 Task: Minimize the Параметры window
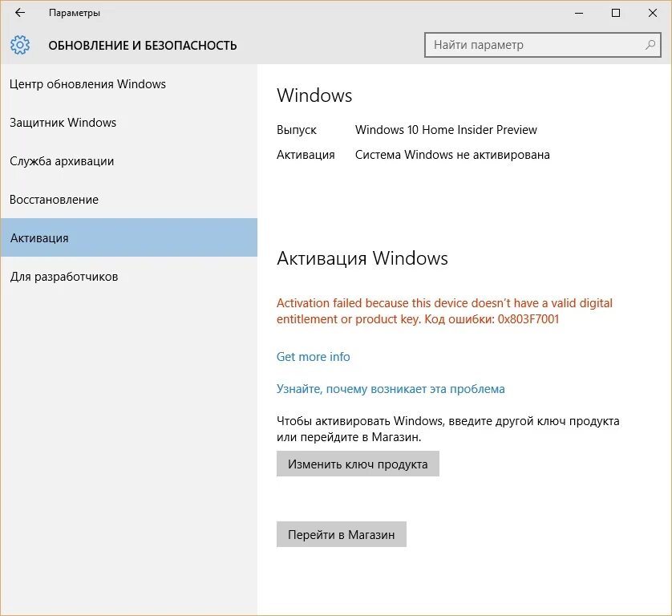tap(579, 14)
